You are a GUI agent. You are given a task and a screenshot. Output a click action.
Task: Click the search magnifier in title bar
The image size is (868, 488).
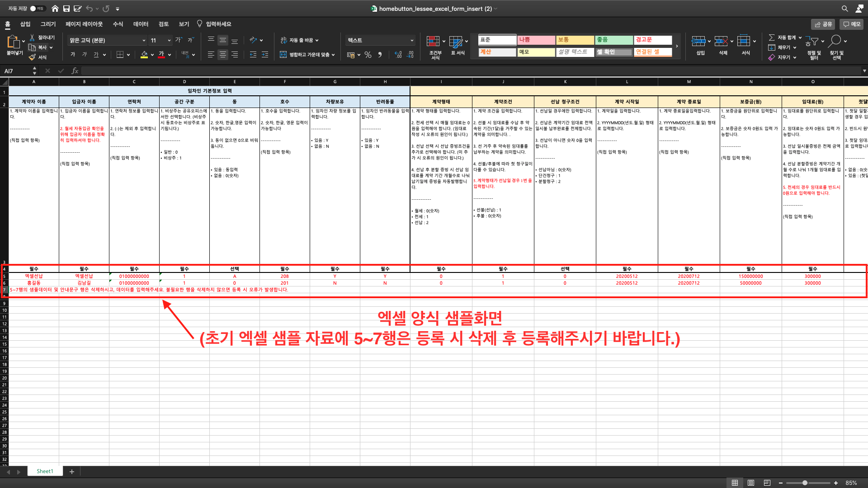point(844,9)
